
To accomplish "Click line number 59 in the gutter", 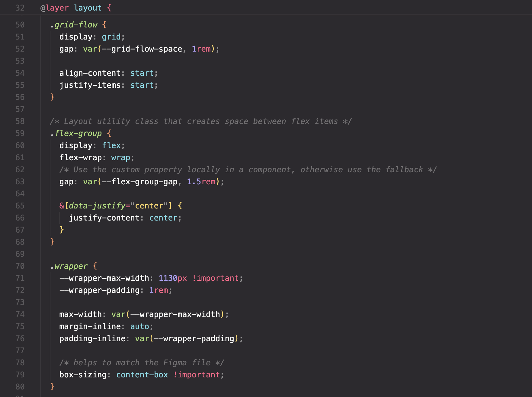I will [x=20, y=133].
